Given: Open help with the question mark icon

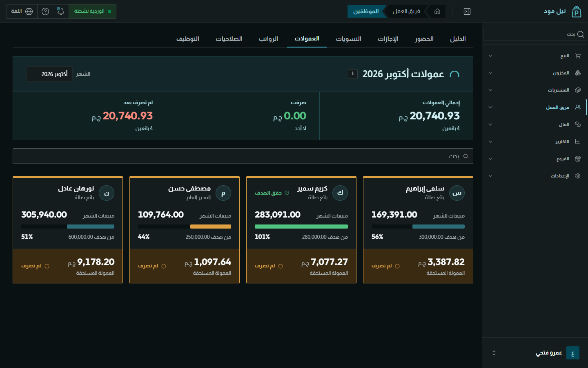Looking at the screenshot, I should 45,11.
